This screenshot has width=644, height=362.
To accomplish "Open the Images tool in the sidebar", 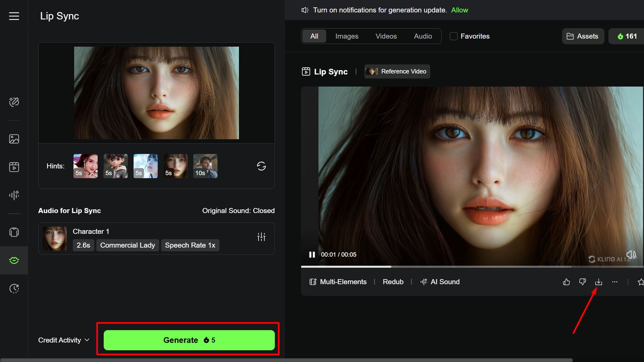I will [14, 139].
